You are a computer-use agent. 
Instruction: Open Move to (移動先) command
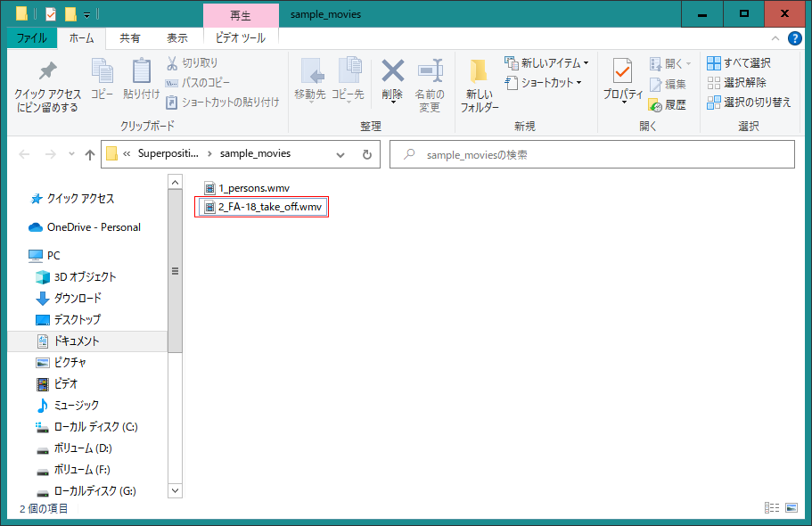click(310, 80)
